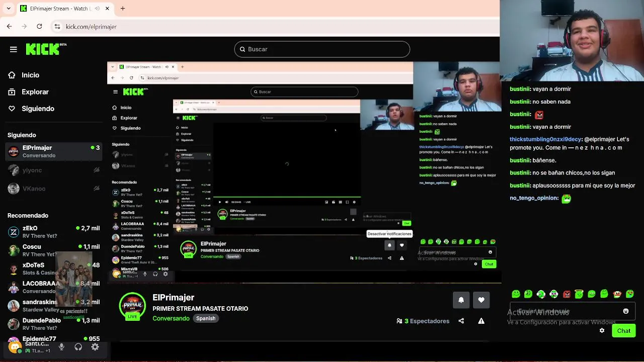The height and width of the screenshot is (362, 644).
Task: Click the 3 Espectadores viewer count
Action: tap(423, 321)
